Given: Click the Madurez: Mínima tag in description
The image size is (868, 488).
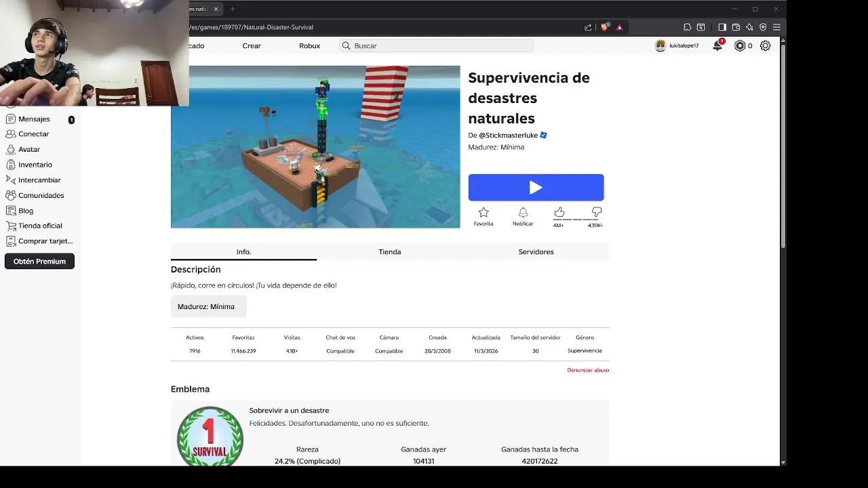Looking at the screenshot, I should (208, 306).
